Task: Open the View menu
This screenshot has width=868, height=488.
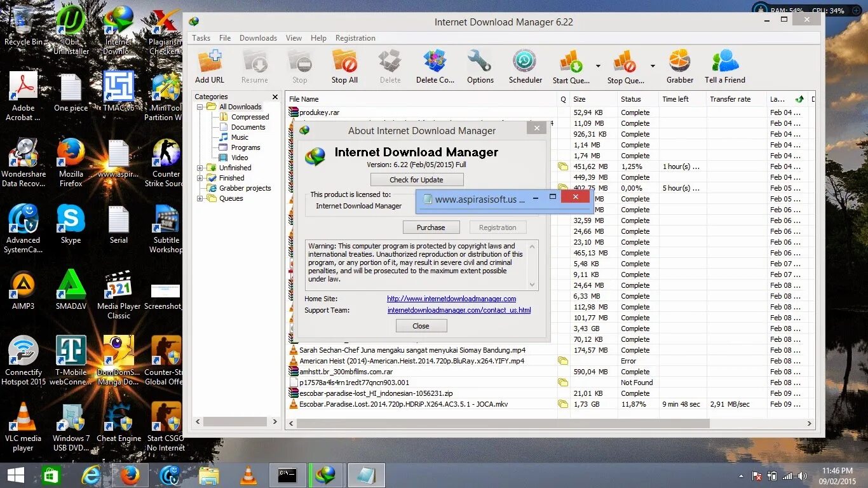Action: [294, 38]
